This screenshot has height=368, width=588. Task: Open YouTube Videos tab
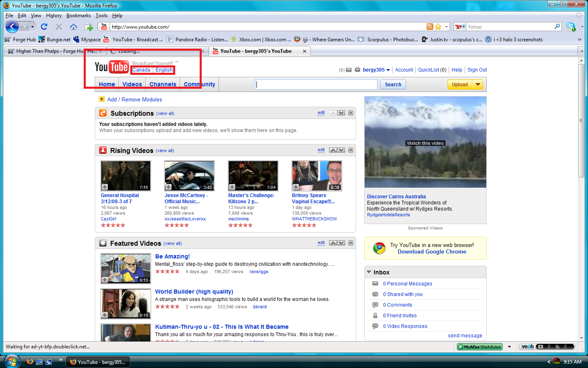[132, 84]
